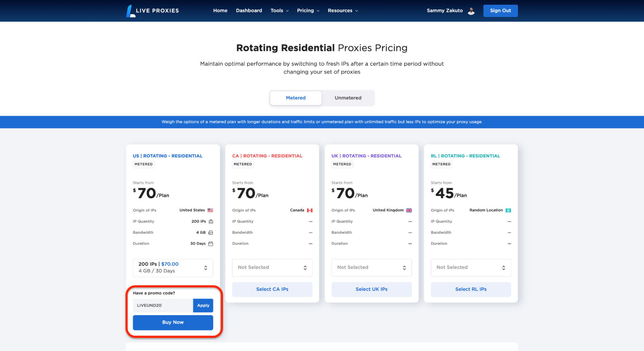Viewport: 644px width, 351px height.
Task: Click the Canada flag icon
Action: [310, 210]
